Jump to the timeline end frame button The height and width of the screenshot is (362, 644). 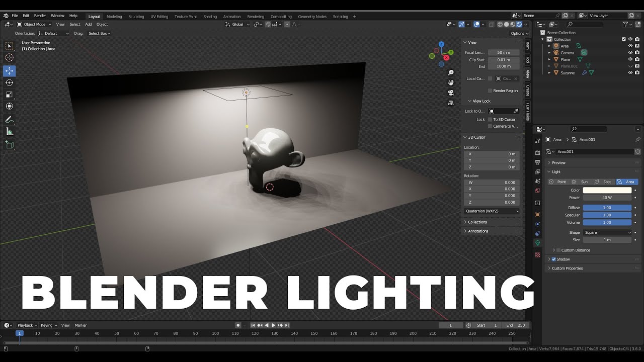286,325
